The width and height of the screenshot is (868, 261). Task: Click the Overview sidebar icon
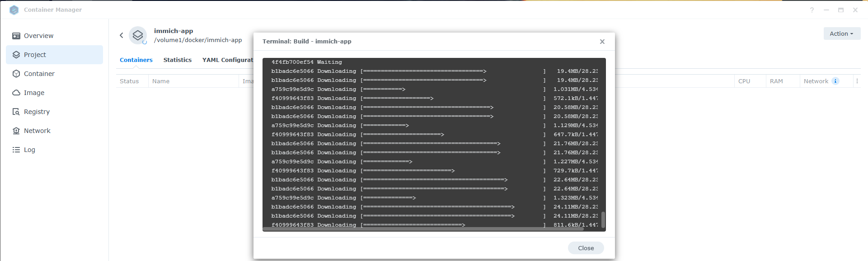tap(16, 36)
